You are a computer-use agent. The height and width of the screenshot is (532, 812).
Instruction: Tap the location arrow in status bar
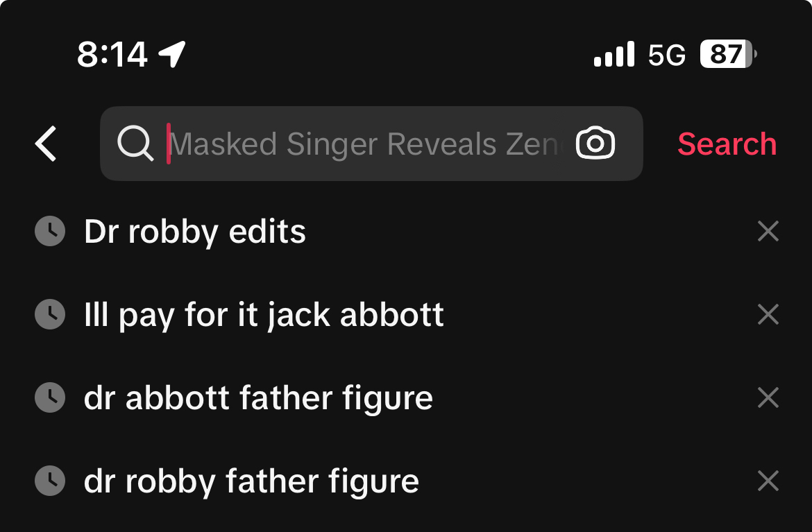[172, 54]
